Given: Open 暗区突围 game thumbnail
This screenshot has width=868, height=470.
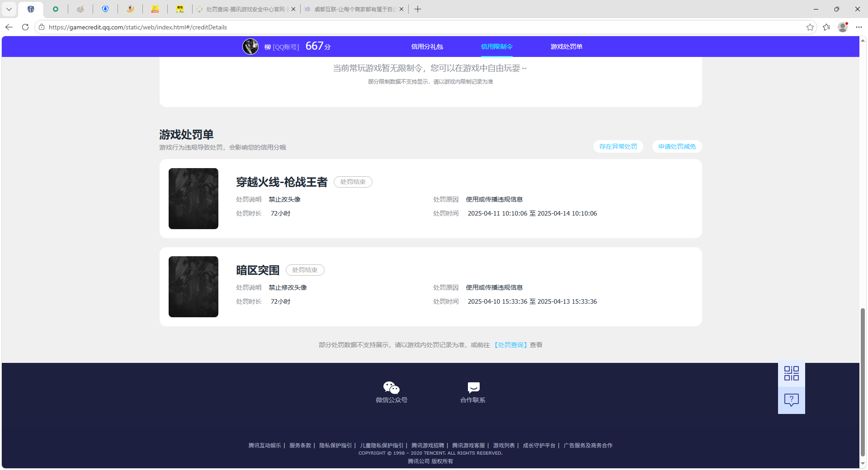Looking at the screenshot, I should tap(193, 287).
